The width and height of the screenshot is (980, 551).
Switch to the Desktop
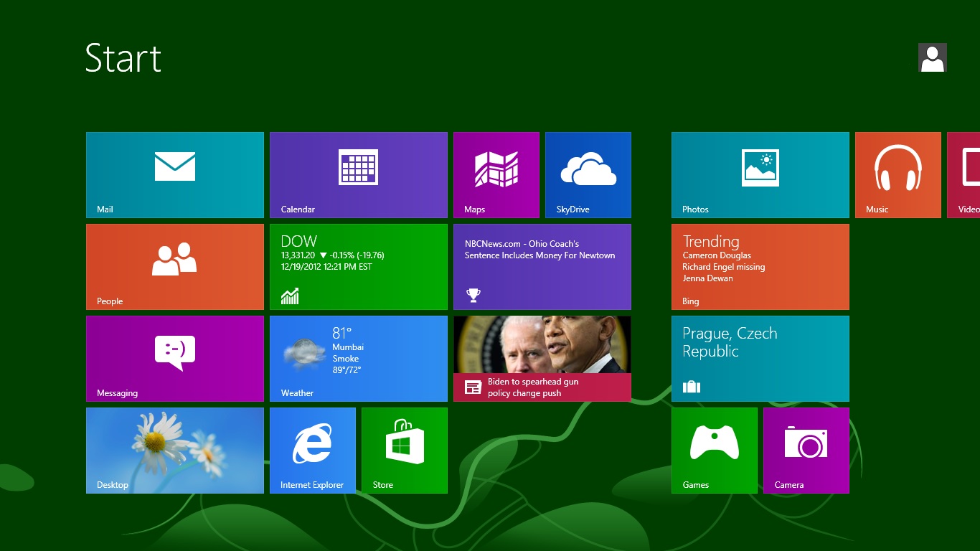point(174,450)
